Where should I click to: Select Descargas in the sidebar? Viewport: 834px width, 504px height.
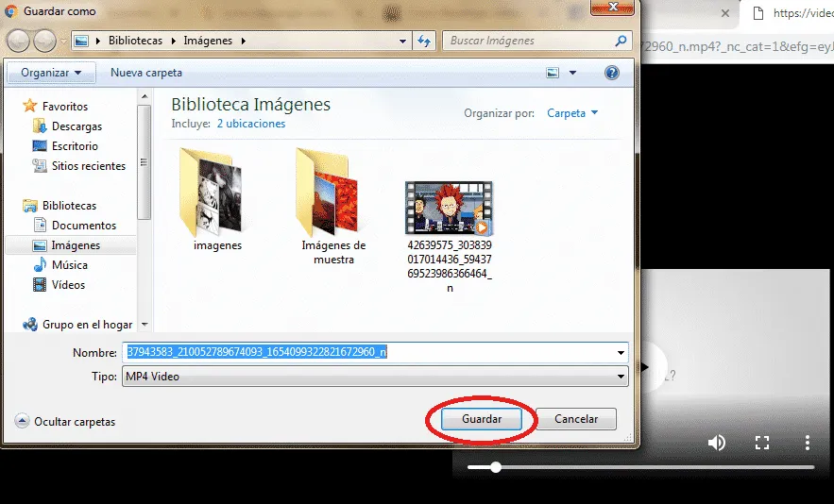[x=77, y=126]
